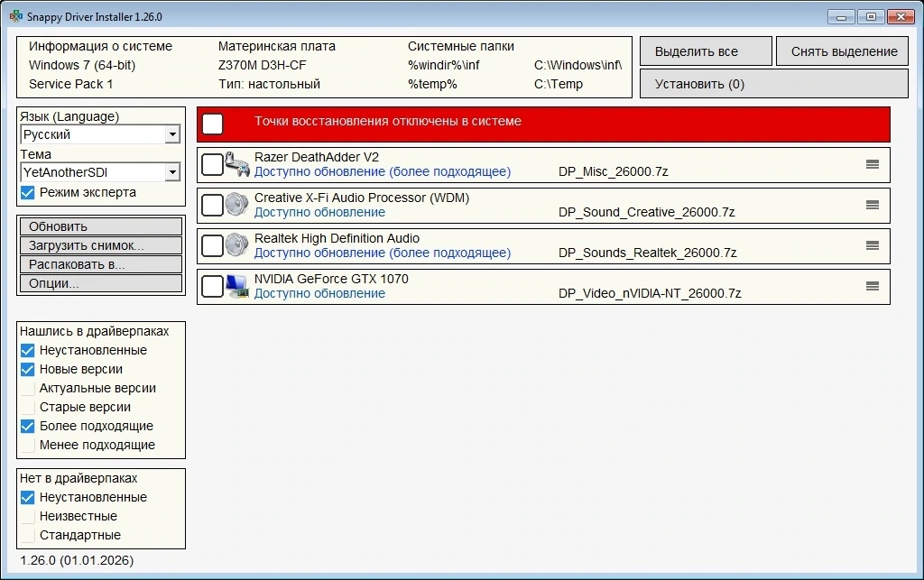
Task: Click the Выделить все button
Action: tap(706, 51)
